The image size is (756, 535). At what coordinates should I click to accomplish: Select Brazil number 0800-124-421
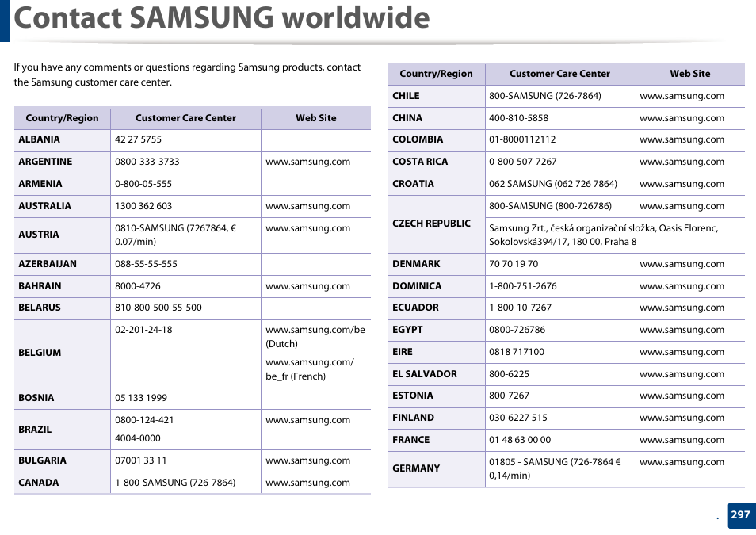(144, 420)
